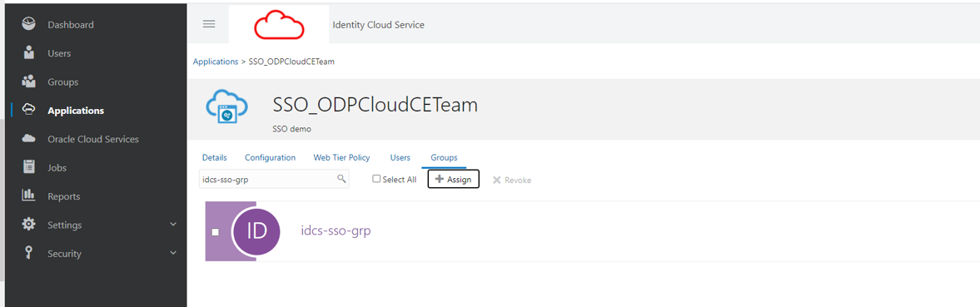
Task: Open the Web Tier Policy tab
Action: (342, 158)
